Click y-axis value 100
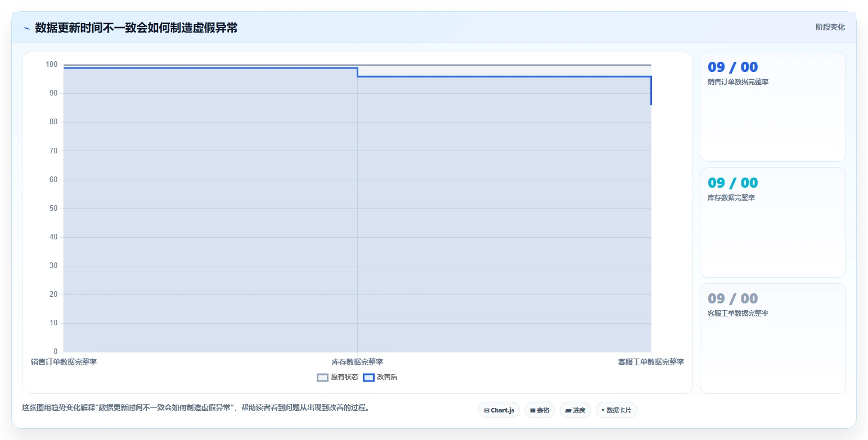Screen dimensions: 868x440 pyautogui.click(x=52, y=65)
